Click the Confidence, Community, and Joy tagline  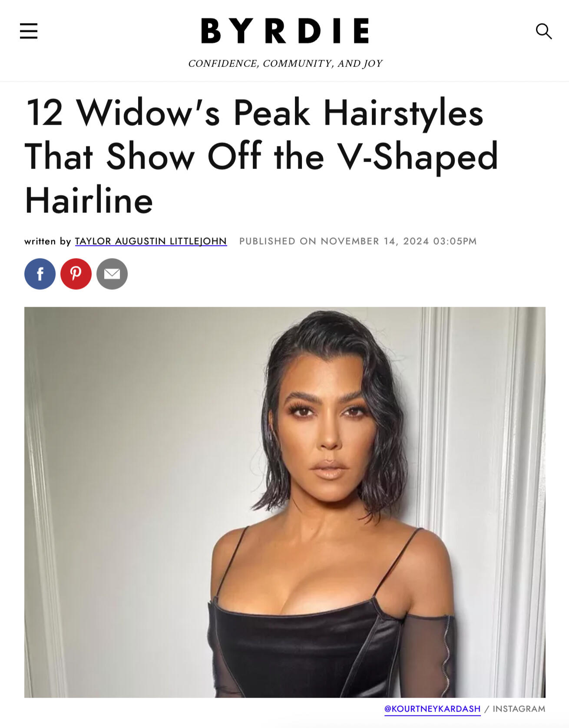(285, 63)
